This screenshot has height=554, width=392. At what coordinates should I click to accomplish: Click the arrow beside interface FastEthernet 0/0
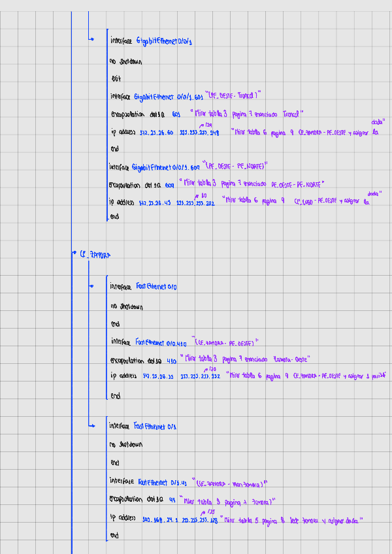pos(91,286)
